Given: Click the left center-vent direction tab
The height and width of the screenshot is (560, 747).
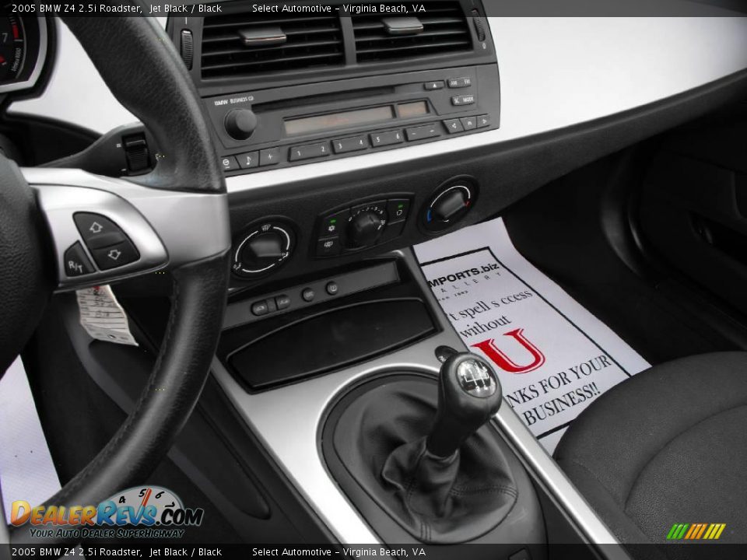Looking at the screenshot, I should (x=262, y=35).
